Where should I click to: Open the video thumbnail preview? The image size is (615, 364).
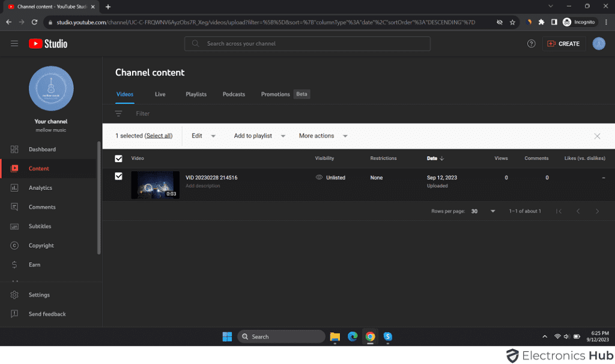pos(155,185)
